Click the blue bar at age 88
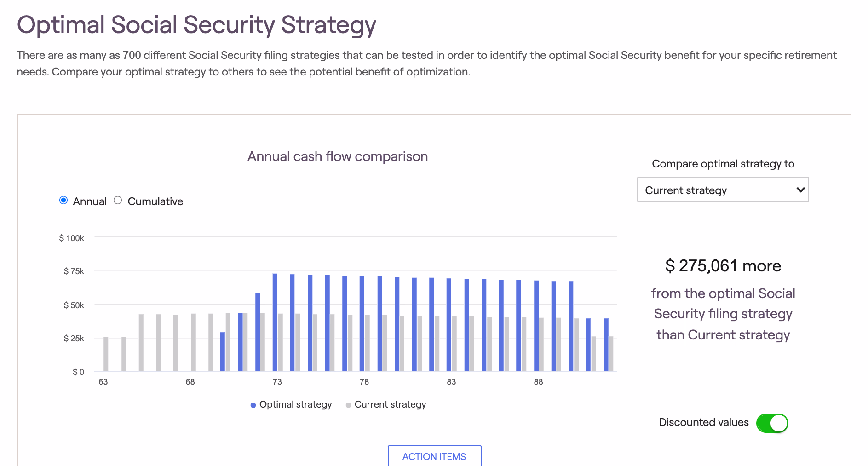The width and height of the screenshot is (868, 466). (536, 325)
